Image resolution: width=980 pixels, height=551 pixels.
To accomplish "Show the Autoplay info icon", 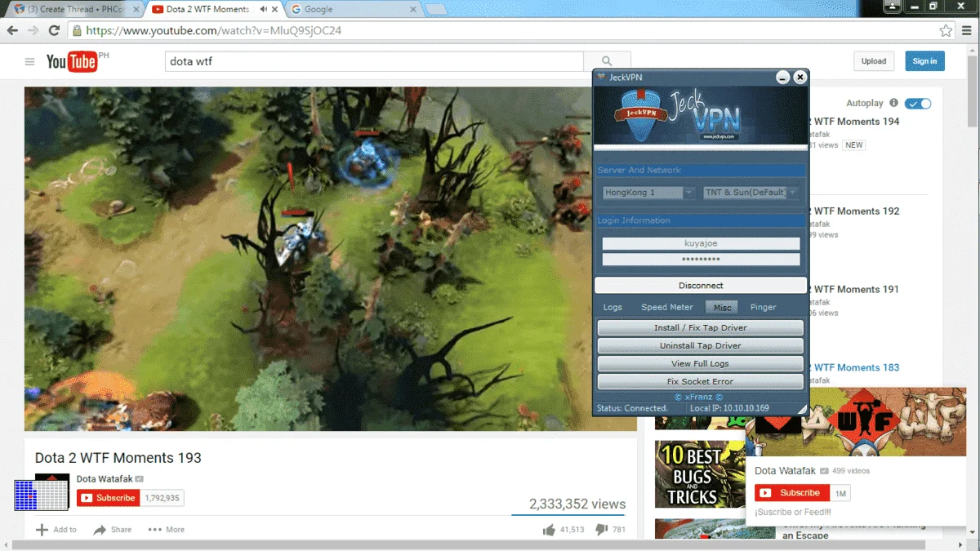I will [893, 104].
